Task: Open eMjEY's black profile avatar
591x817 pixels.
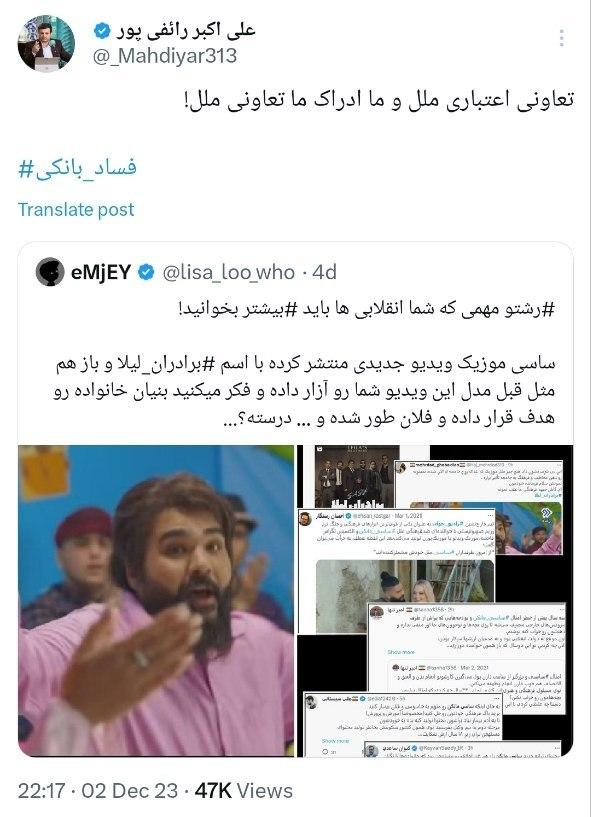Action: 50,272
